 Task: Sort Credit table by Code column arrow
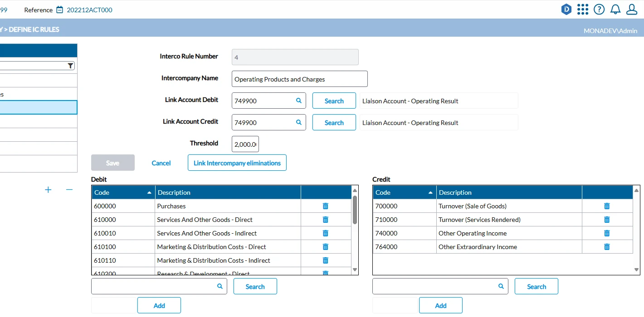[x=430, y=193]
